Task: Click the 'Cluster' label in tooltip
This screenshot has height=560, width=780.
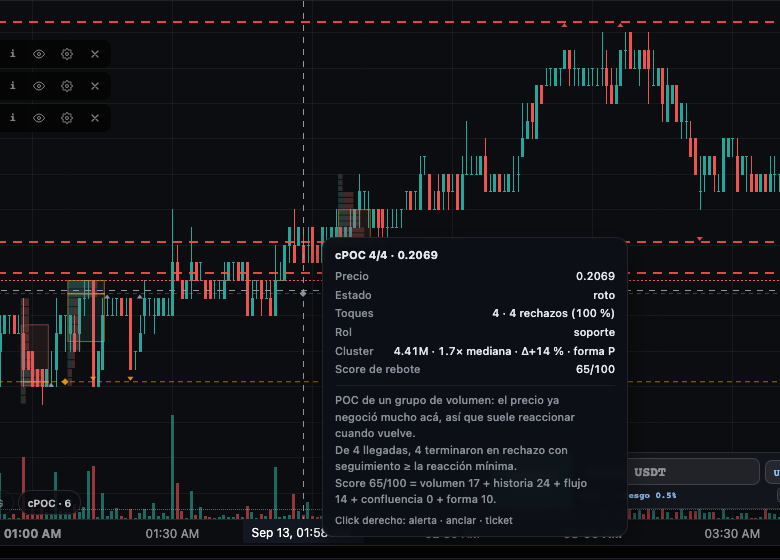Action: [x=354, y=351]
